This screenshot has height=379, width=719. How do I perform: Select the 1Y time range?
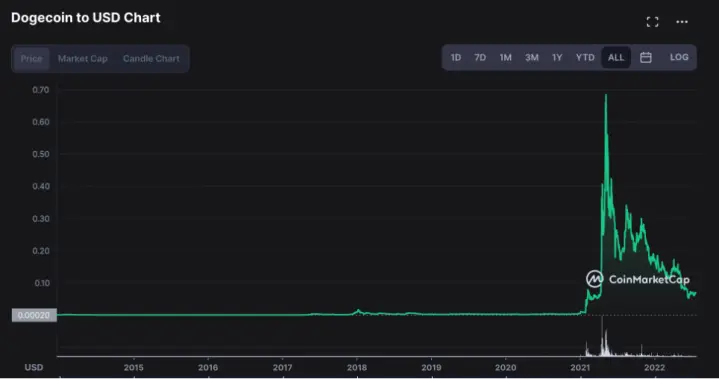coord(557,57)
